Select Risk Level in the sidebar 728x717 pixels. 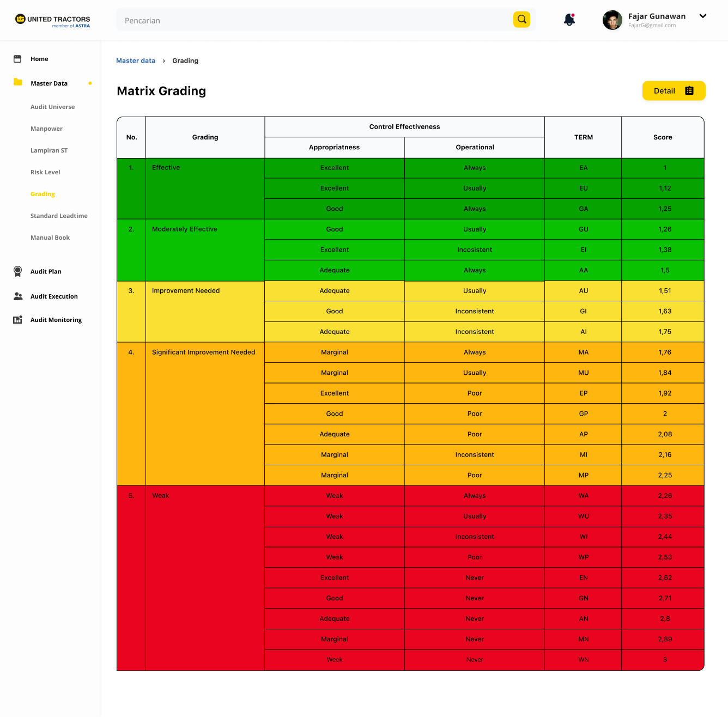45,172
